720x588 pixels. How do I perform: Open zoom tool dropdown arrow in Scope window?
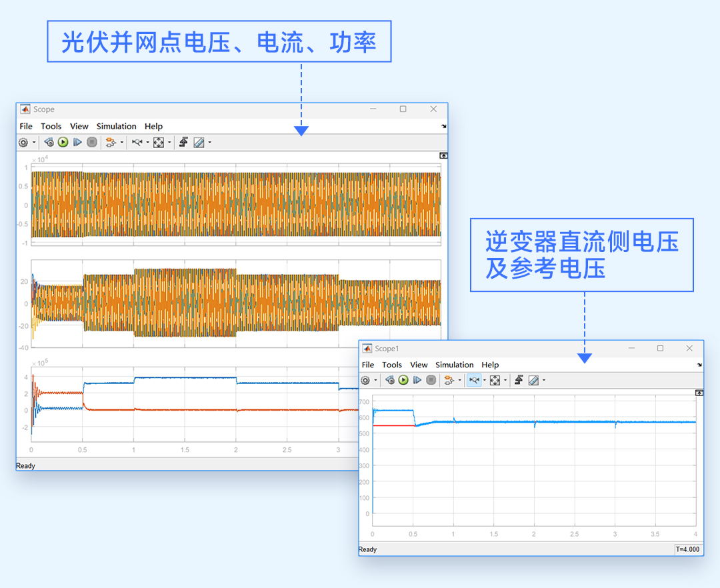pos(147,142)
